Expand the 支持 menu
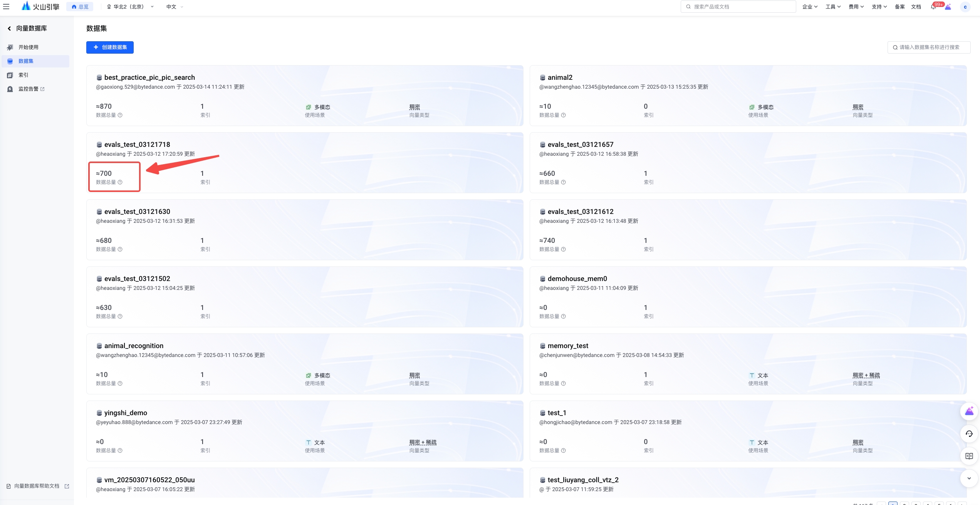 (879, 7)
